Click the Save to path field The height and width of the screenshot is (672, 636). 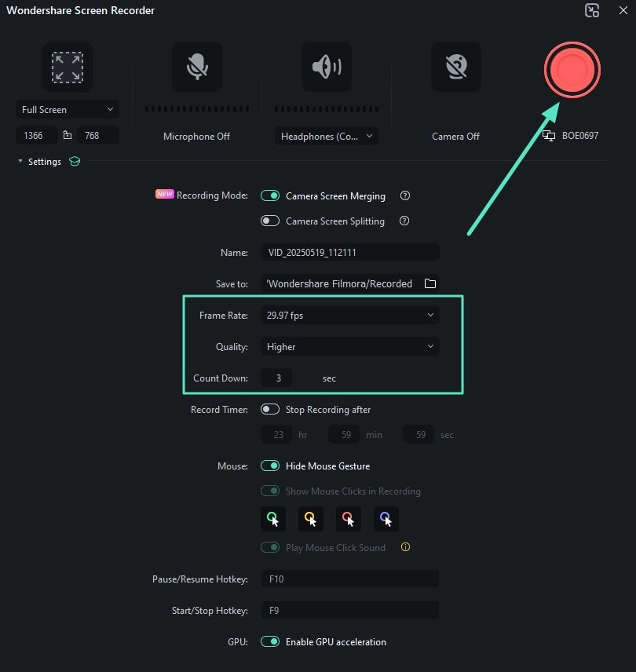341,283
